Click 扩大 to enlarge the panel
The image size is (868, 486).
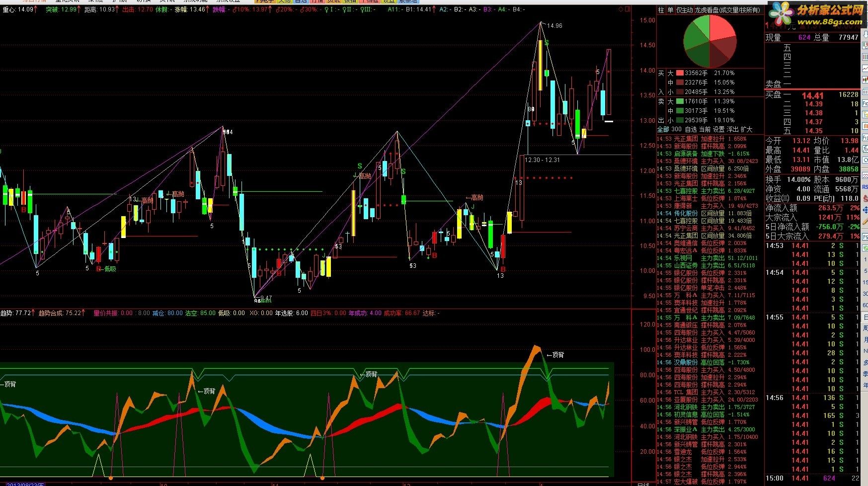[746, 129]
